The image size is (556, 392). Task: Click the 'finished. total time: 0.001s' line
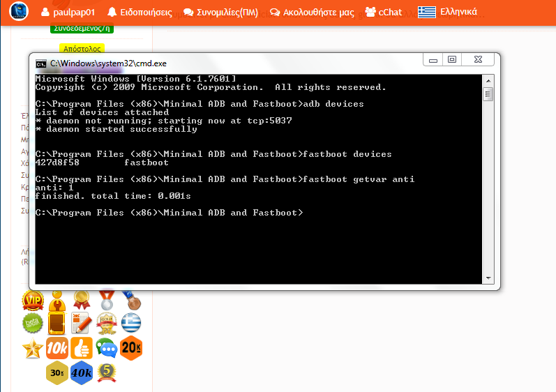113,196
